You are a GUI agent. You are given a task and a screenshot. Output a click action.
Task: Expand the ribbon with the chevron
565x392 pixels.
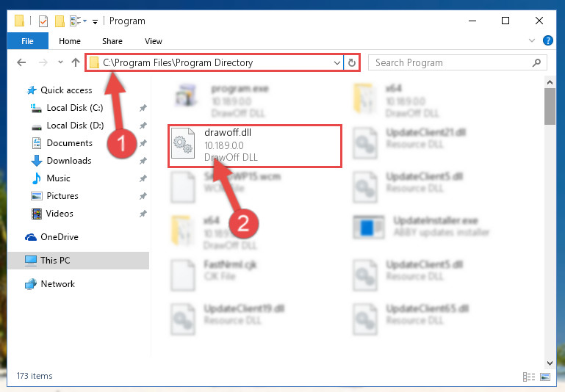[531, 40]
